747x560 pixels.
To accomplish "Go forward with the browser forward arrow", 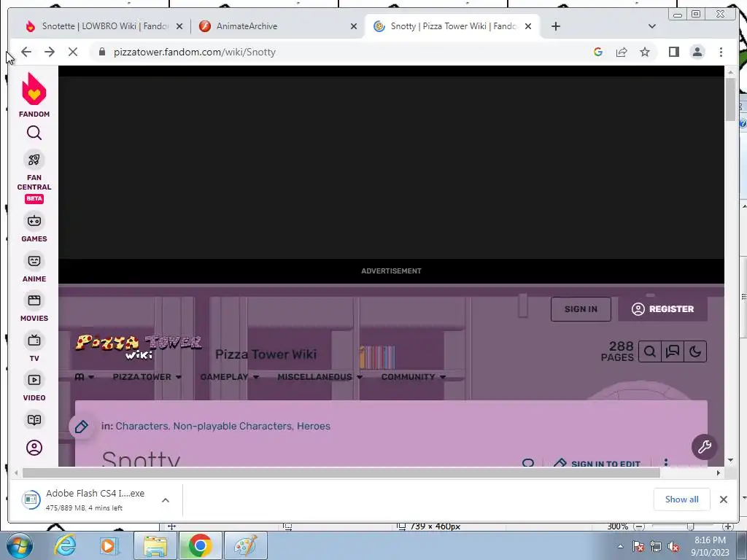I will pos(50,52).
